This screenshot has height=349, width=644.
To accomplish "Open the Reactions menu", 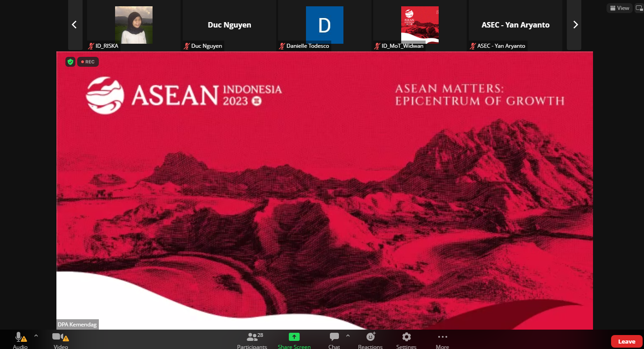I will tap(371, 340).
